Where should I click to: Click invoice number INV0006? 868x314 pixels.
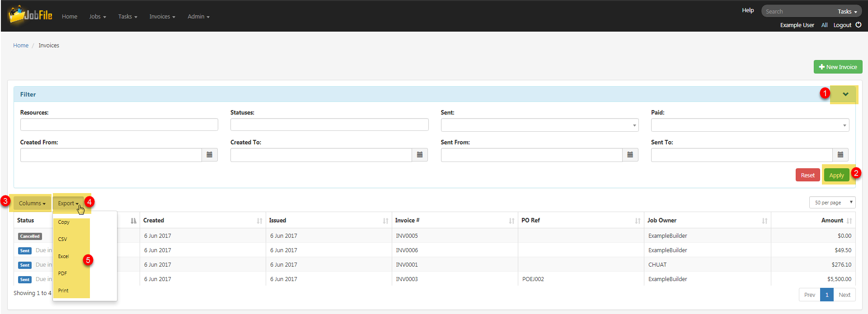pos(407,250)
